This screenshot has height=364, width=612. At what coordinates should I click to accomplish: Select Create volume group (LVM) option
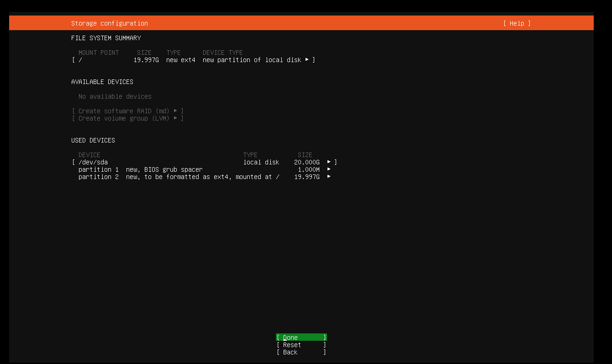122,118
